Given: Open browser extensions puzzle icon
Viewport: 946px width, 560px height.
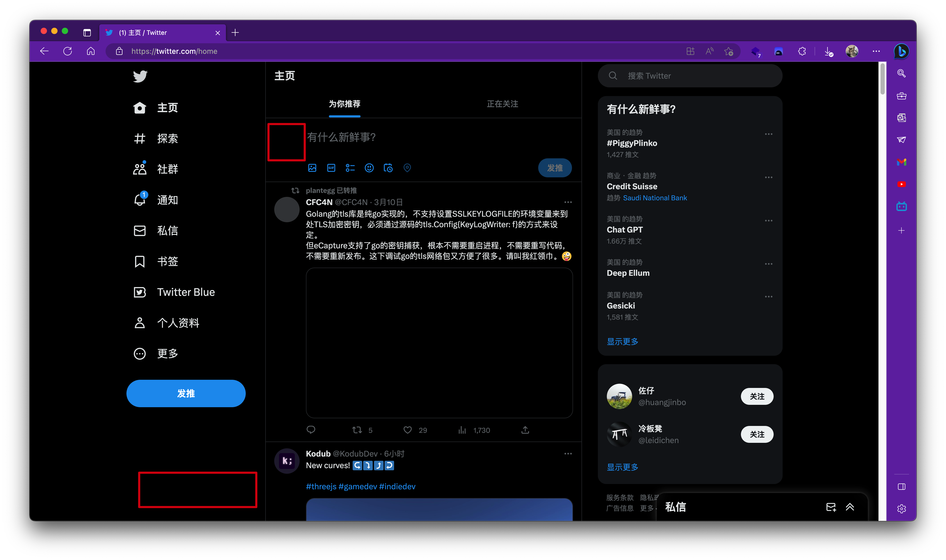Looking at the screenshot, I should pos(802,51).
